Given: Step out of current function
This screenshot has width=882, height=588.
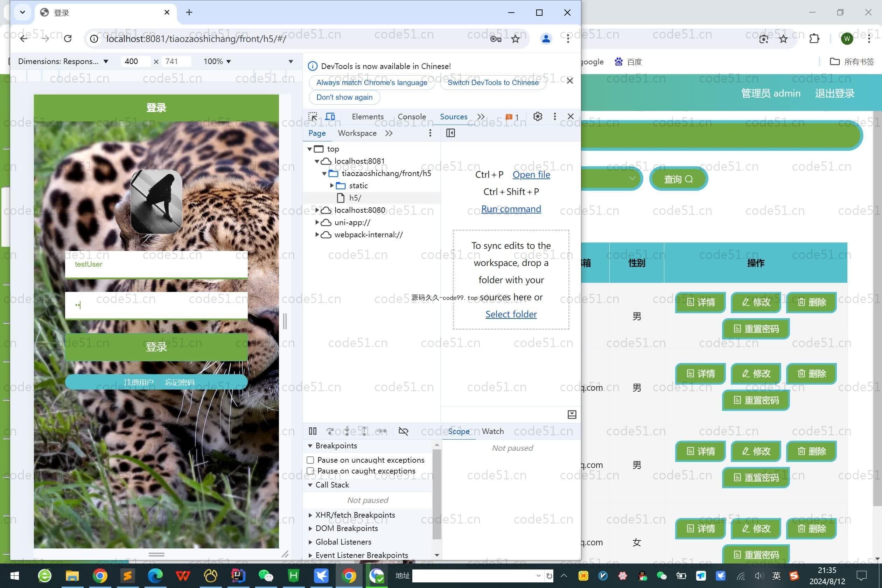Looking at the screenshot, I should pyautogui.click(x=364, y=431).
